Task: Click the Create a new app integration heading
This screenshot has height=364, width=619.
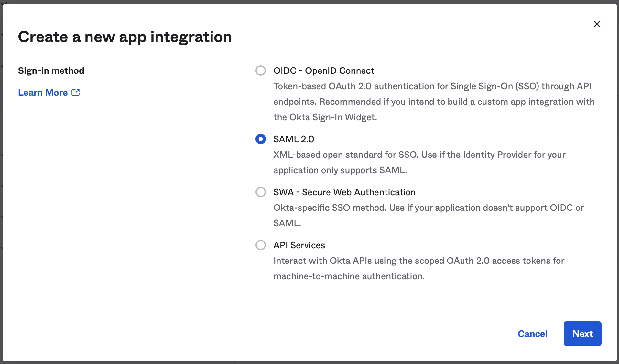Action: [125, 37]
